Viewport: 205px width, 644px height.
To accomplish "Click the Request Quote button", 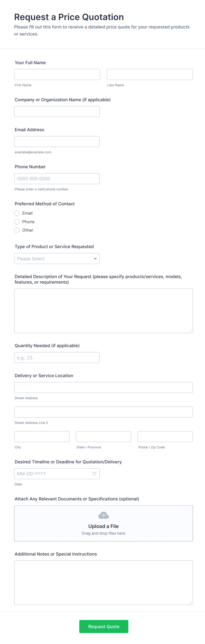I will [104, 626].
